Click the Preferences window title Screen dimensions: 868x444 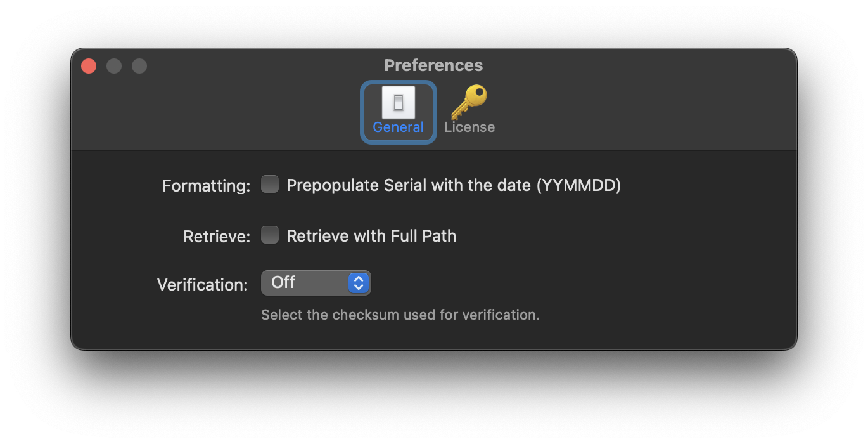433,65
